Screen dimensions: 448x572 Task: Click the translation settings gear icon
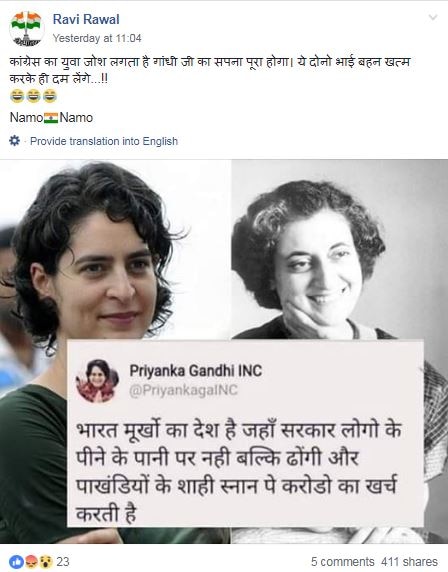click(15, 140)
